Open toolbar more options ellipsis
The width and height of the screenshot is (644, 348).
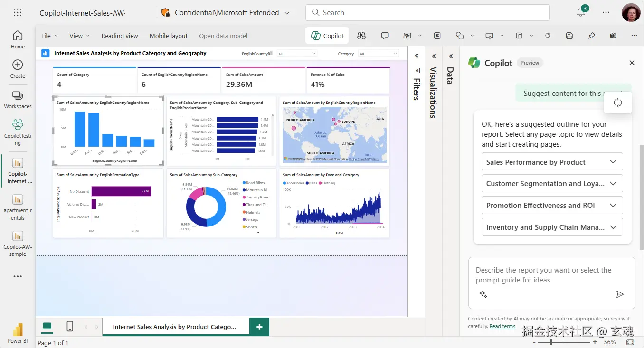click(x=635, y=36)
